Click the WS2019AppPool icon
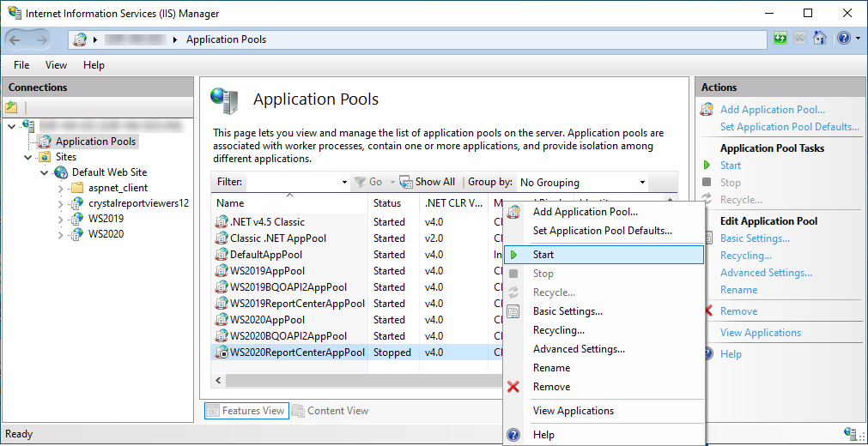 tap(222, 271)
